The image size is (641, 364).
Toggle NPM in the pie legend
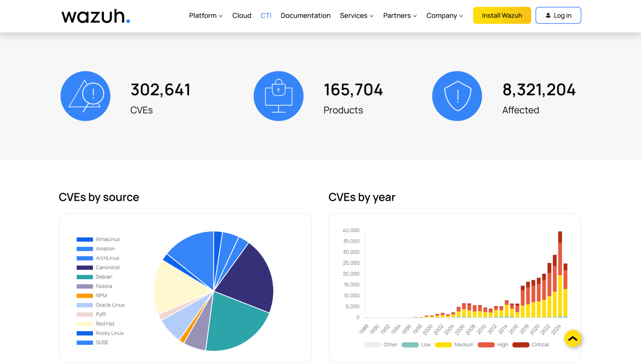click(x=91, y=295)
